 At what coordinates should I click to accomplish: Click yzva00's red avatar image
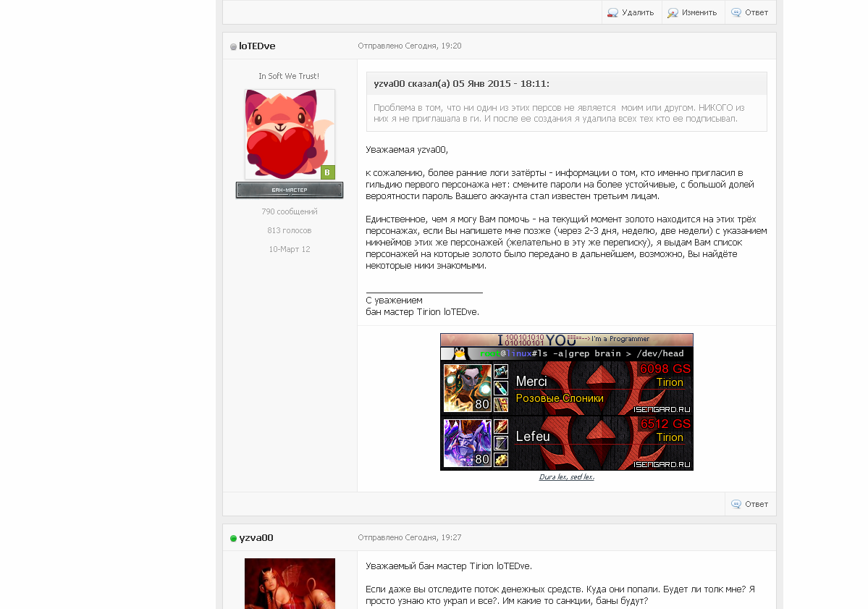[x=290, y=584]
